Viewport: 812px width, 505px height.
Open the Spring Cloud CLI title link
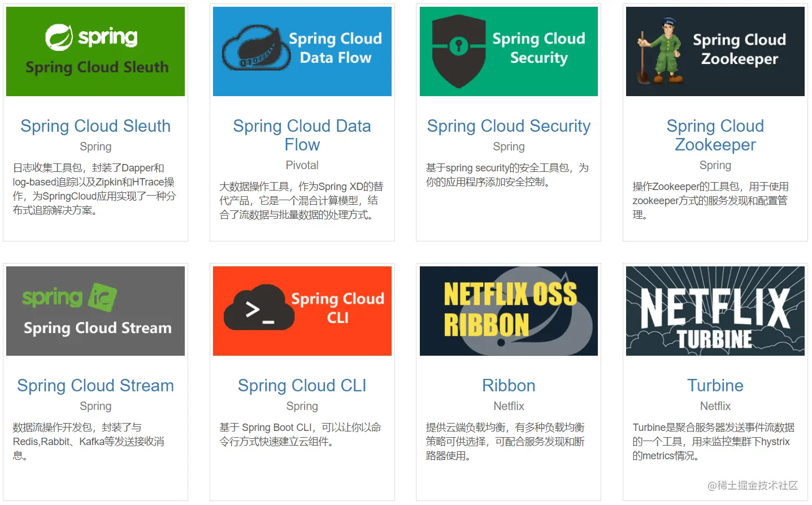[x=302, y=386]
